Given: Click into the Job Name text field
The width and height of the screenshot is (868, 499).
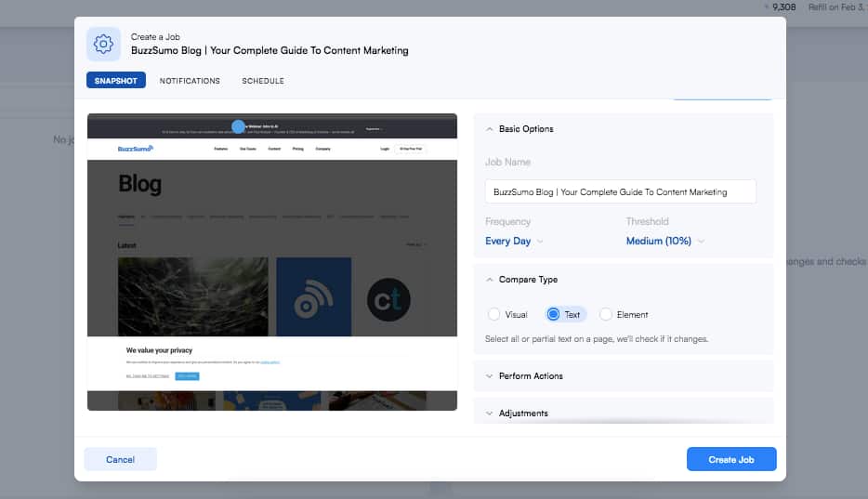Looking at the screenshot, I should (620, 192).
